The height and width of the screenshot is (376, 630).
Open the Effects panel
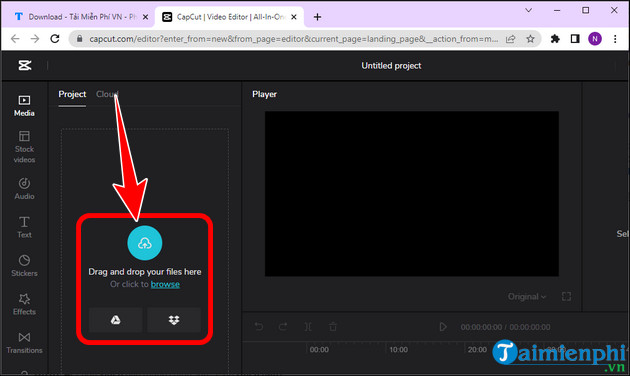tap(24, 304)
